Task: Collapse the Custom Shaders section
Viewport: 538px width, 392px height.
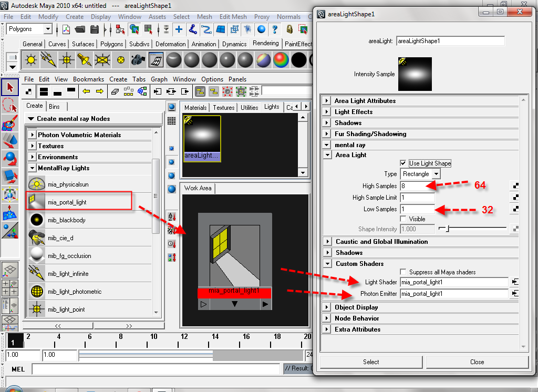Action: (x=328, y=264)
